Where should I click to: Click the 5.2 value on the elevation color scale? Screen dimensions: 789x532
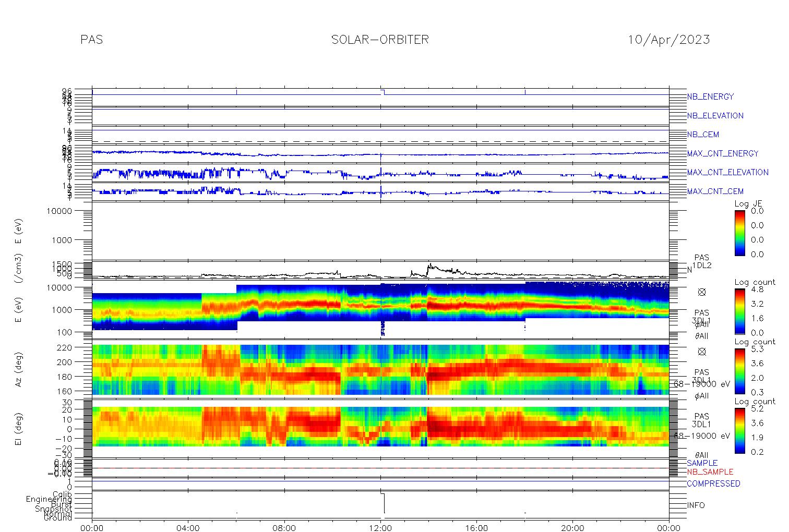[757, 408]
